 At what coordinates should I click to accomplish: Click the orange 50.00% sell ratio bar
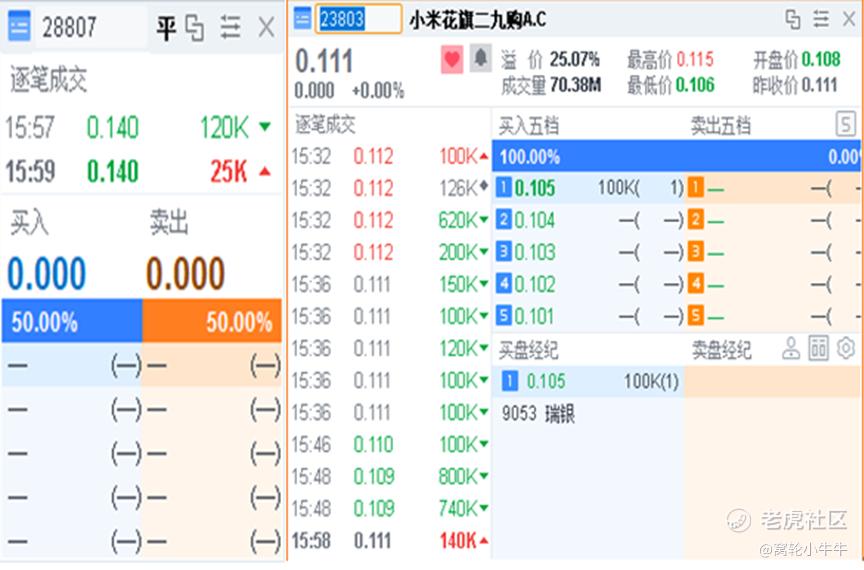point(212,321)
